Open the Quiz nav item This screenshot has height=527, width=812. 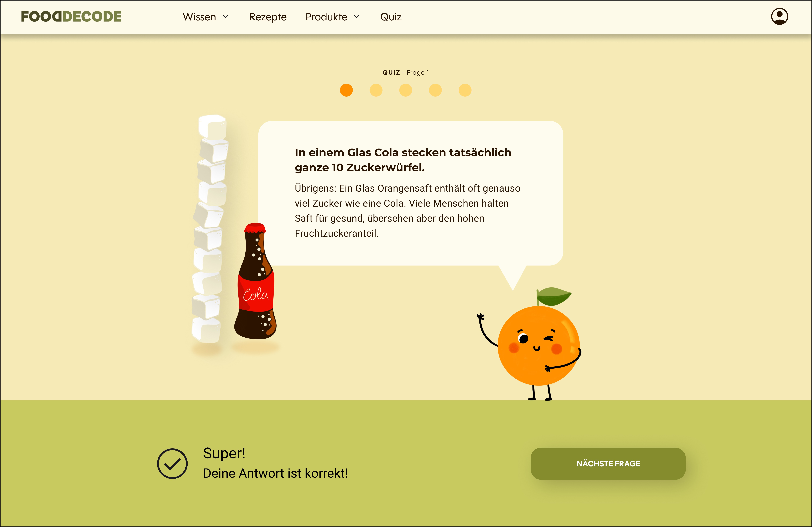tap(391, 17)
